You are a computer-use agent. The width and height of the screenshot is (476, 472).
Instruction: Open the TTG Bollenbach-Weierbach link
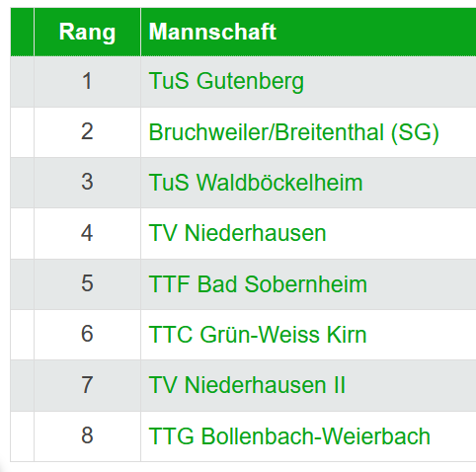pos(289,436)
